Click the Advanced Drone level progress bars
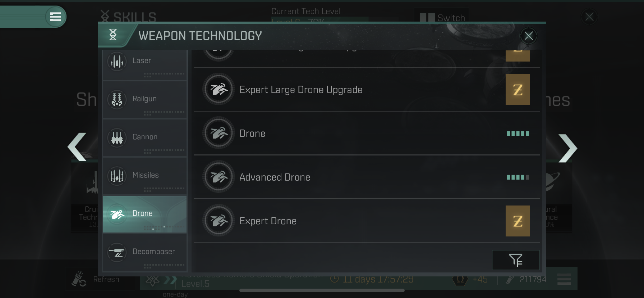 coord(518,177)
